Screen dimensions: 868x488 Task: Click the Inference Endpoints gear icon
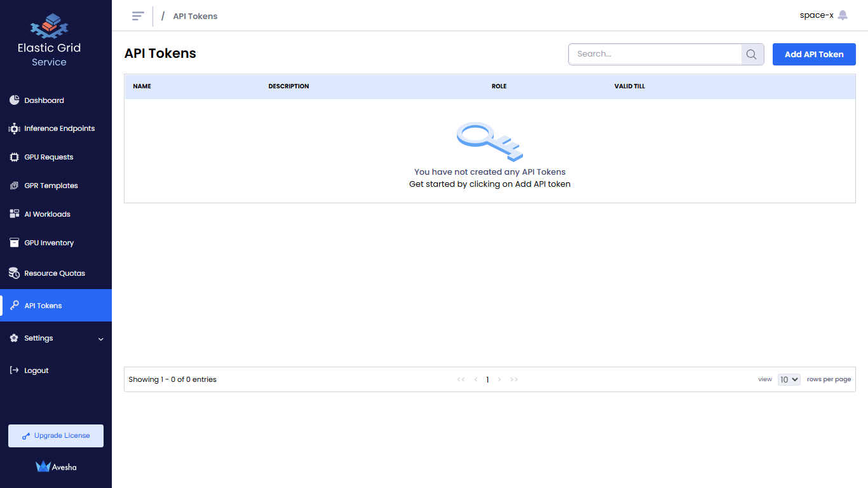coord(14,128)
